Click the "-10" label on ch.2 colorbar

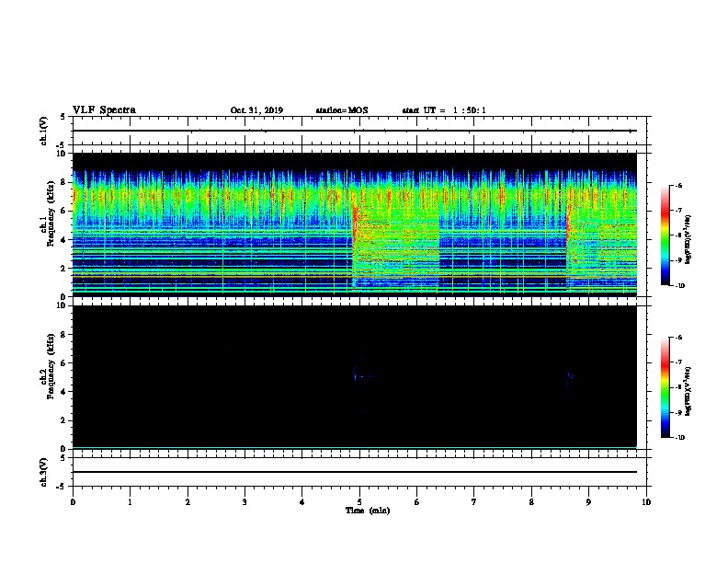click(679, 438)
